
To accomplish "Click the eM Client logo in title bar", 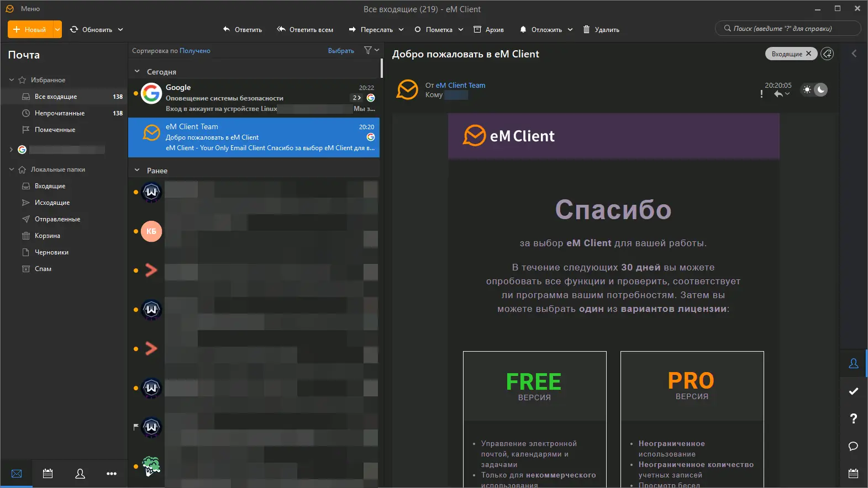I will 9,9.
